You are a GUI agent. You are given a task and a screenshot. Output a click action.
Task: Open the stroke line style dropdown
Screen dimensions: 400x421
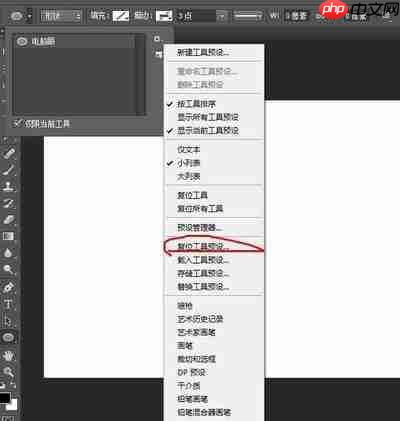[x=248, y=16]
